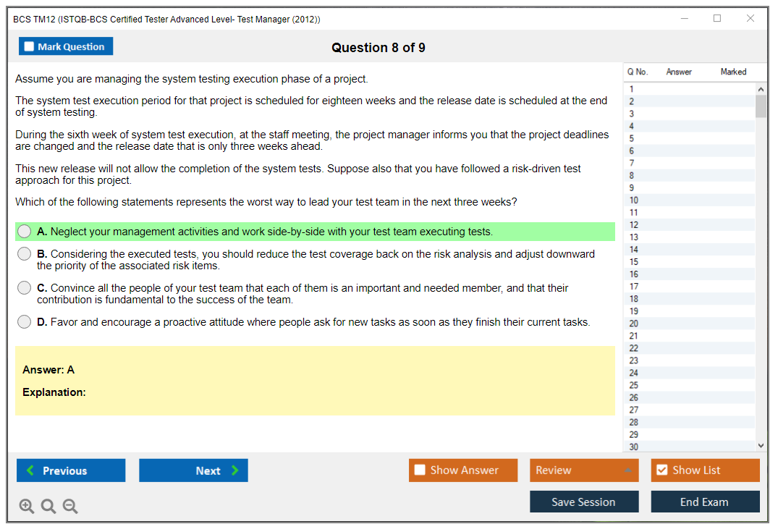Uncheck the Show List checkbox

tap(661, 470)
